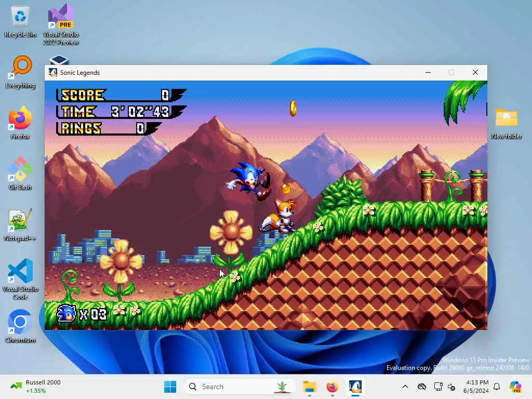The image size is (532, 399).
Task: Launch Copilot Preview from the taskbar
Action: pyautogui.click(x=515, y=387)
